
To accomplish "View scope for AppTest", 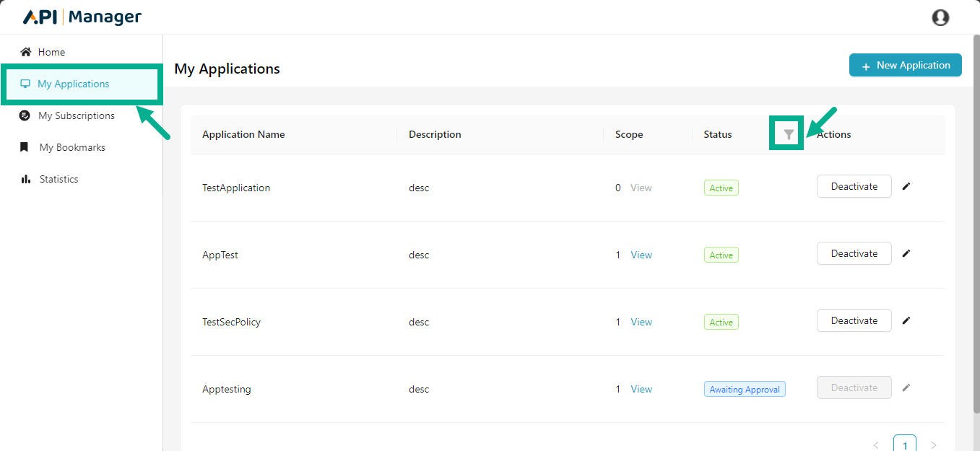I will [641, 255].
